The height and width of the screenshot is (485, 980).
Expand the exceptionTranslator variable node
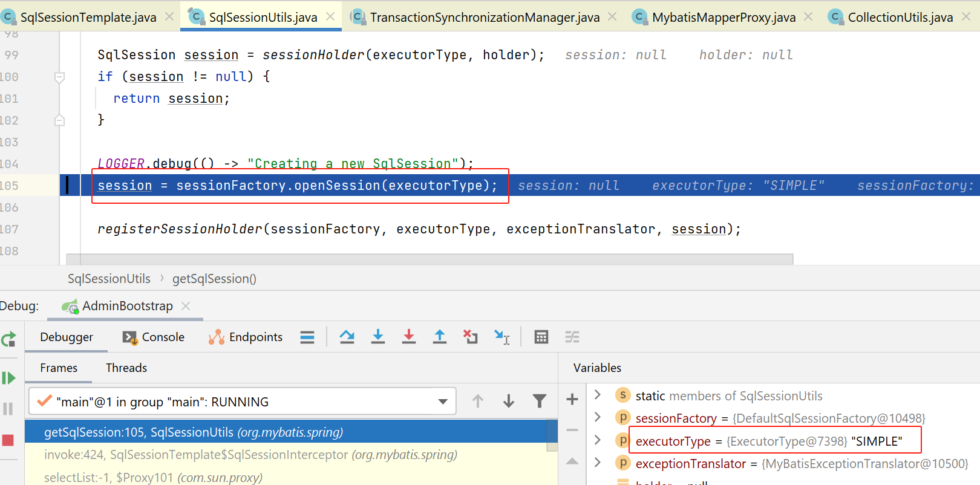598,463
